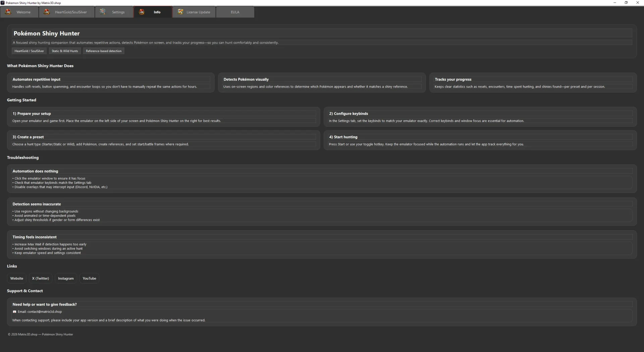The image size is (644, 352).
Task: Click the '2) Configure keybinds' title
Action: coord(348,114)
